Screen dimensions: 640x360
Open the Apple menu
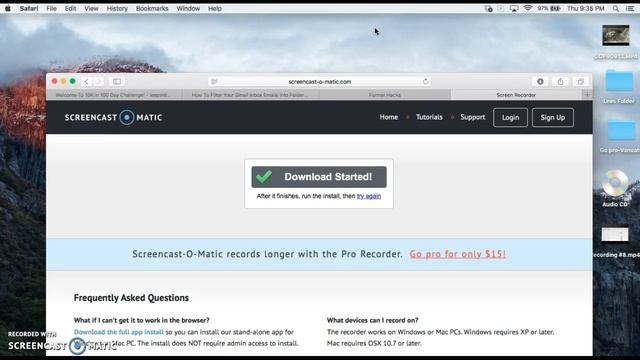tap(7, 9)
